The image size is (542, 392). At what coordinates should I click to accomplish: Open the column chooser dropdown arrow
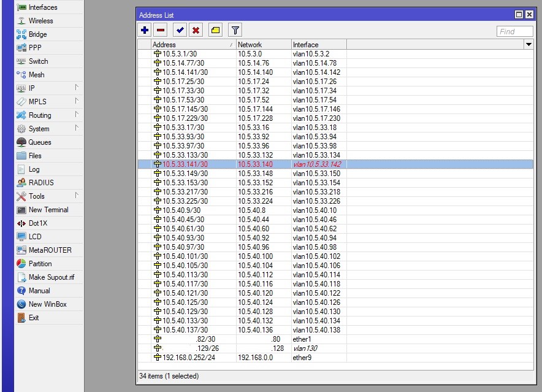click(529, 44)
